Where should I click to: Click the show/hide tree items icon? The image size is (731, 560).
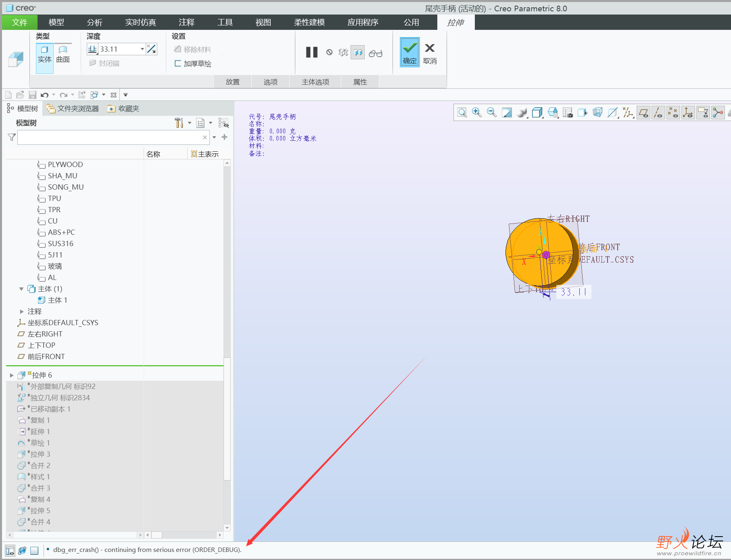[223, 123]
